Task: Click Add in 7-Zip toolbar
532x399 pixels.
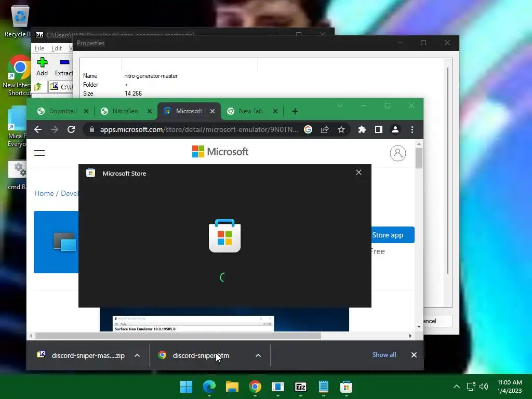Action: [x=42, y=66]
